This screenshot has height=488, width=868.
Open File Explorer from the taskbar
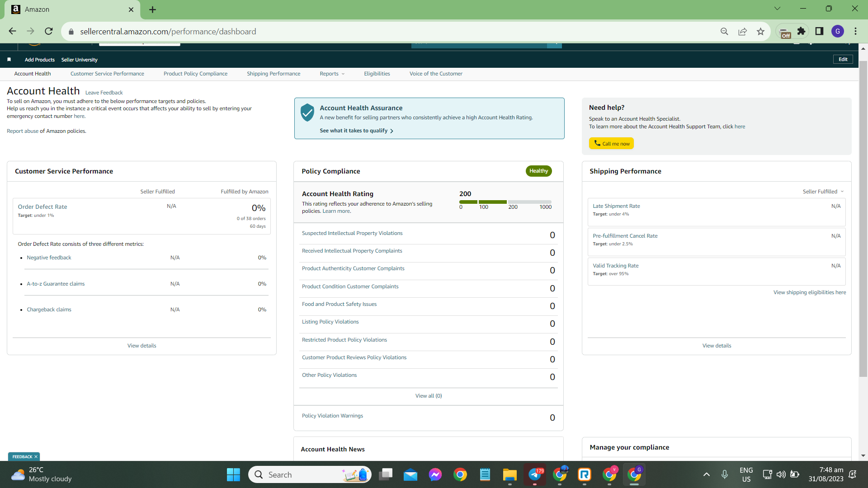pos(510,475)
